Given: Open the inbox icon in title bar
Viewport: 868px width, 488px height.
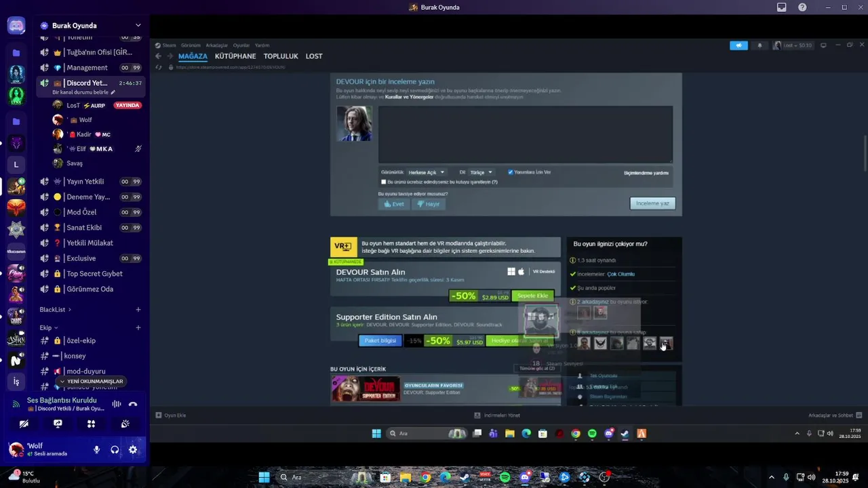Looking at the screenshot, I should tap(782, 7).
